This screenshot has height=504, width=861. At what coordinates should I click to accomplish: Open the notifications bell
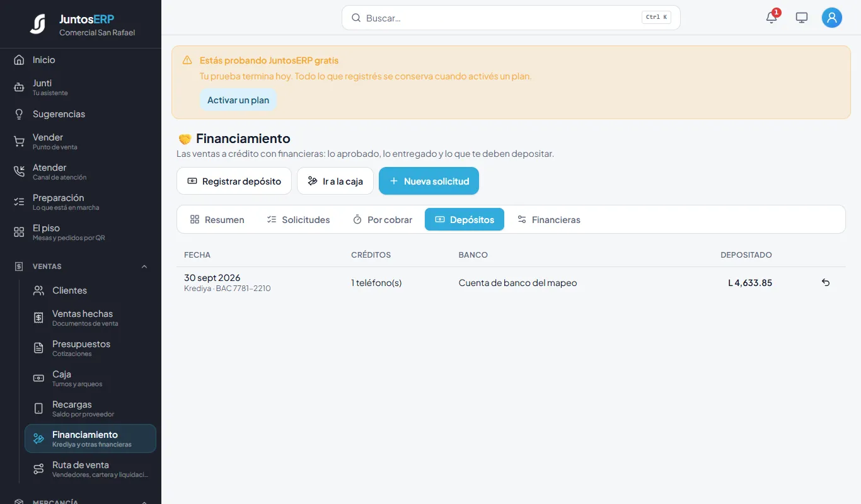[x=771, y=18]
